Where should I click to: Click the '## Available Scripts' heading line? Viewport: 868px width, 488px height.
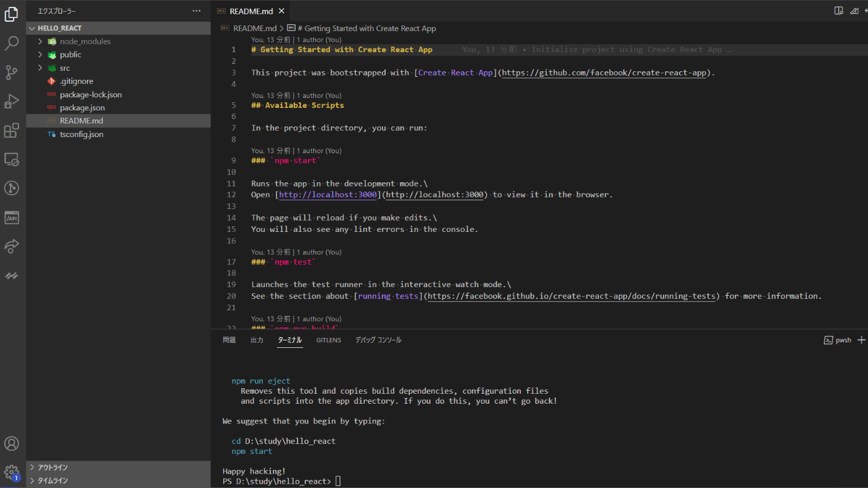298,105
